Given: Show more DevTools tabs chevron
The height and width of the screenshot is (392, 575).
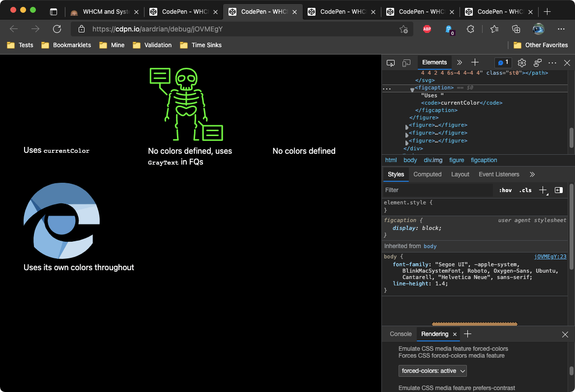Looking at the screenshot, I should (460, 62).
